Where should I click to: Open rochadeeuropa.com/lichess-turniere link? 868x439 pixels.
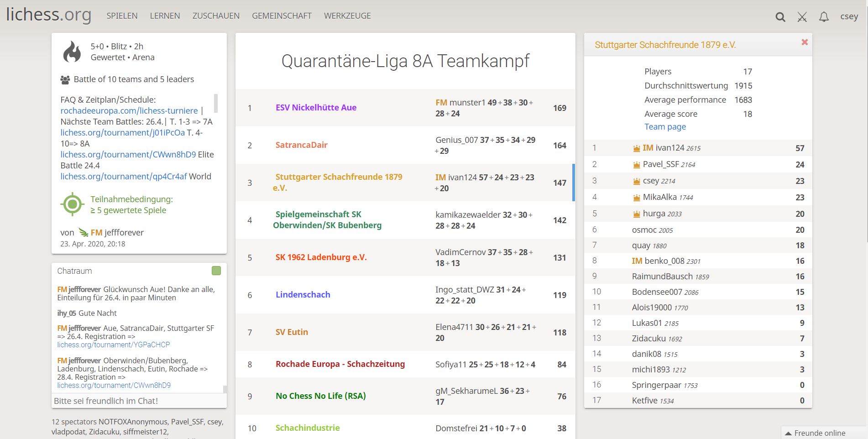(129, 110)
